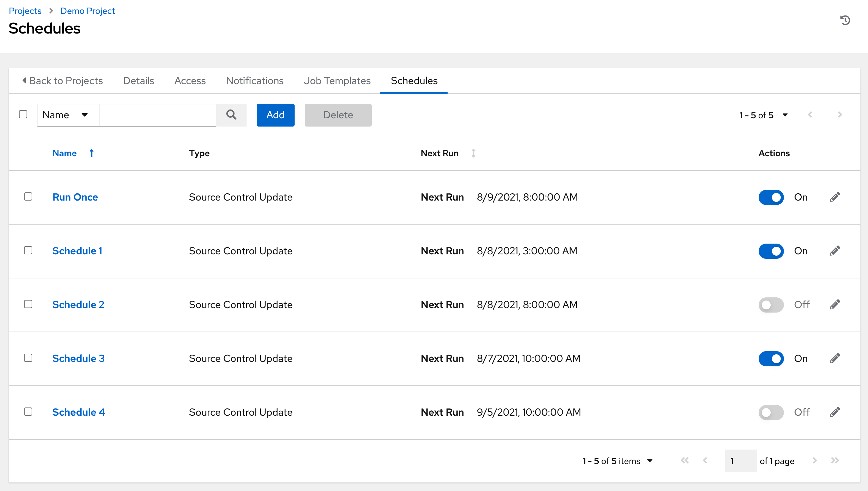Disable the Run Once schedule toggle
This screenshot has height=491, width=868.
(x=771, y=197)
